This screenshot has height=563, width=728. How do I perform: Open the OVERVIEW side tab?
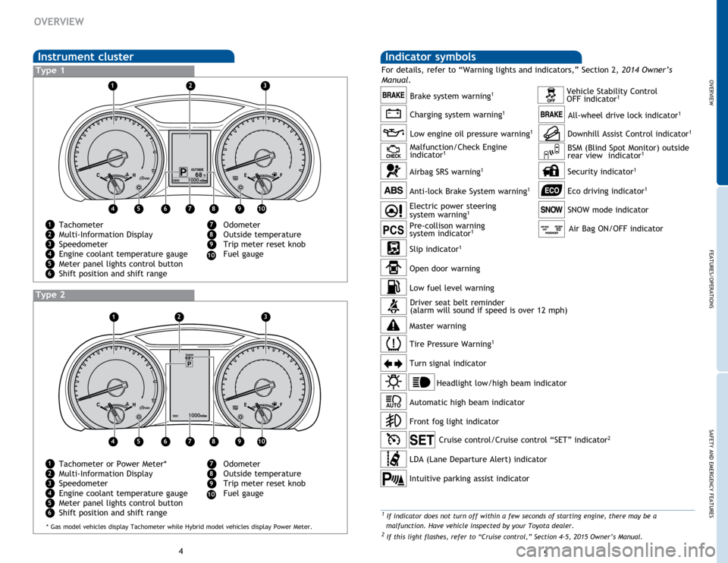(722, 92)
